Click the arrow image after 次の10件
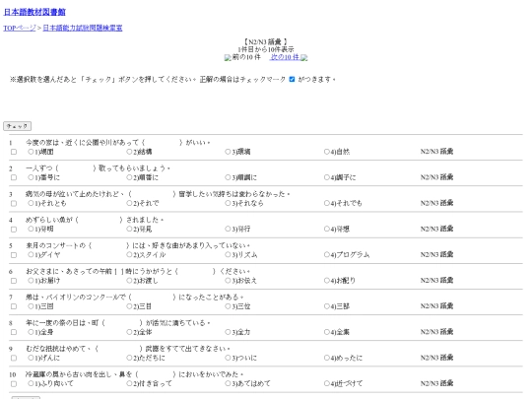Viewport: 532px width, 399px height. (304, 58)
